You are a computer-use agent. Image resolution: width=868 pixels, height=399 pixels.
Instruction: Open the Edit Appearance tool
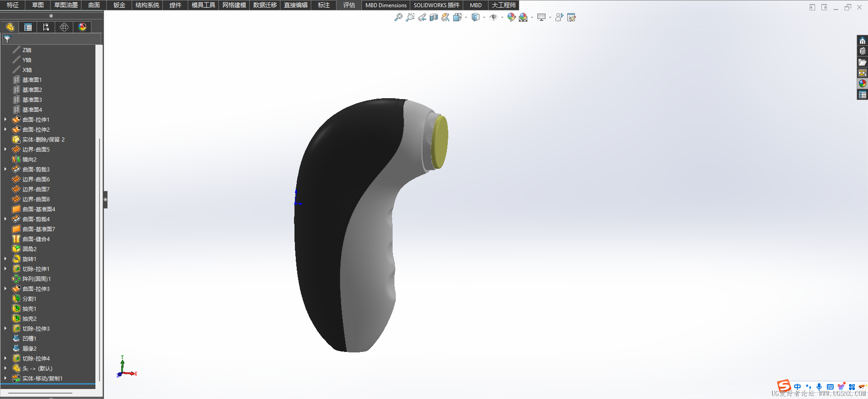[512, 17]
